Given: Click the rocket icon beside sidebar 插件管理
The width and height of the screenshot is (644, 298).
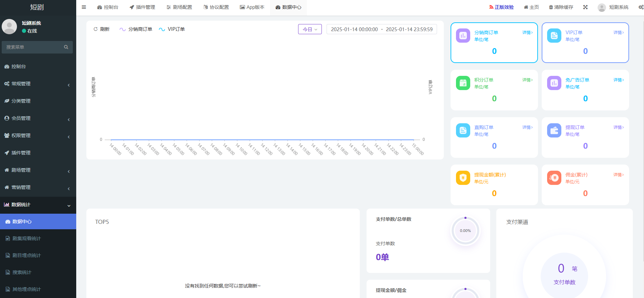Looking at the screenshot, I should click(6, 153).
